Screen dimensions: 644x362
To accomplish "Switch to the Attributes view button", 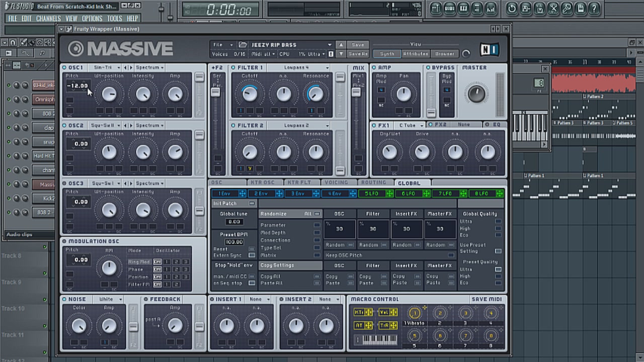I will (416, 54).
